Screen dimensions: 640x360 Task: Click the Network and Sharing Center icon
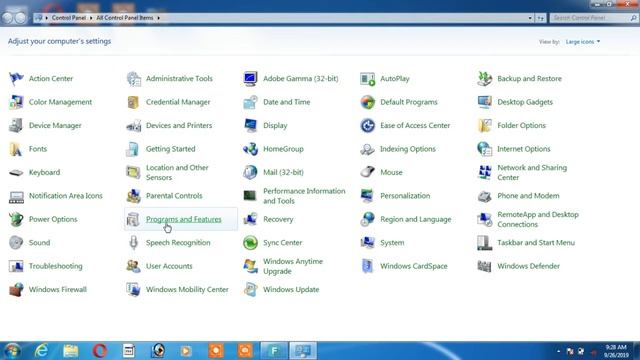click(484, 172)
